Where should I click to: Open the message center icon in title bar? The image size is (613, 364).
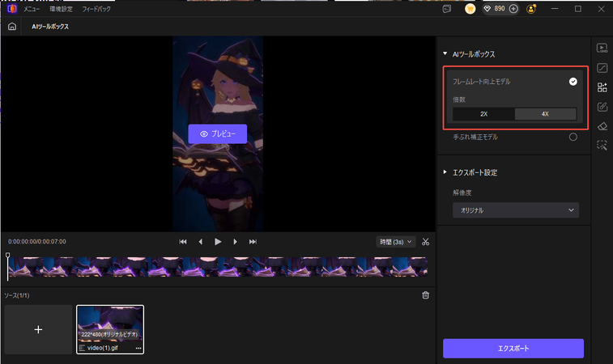(447, 9)
